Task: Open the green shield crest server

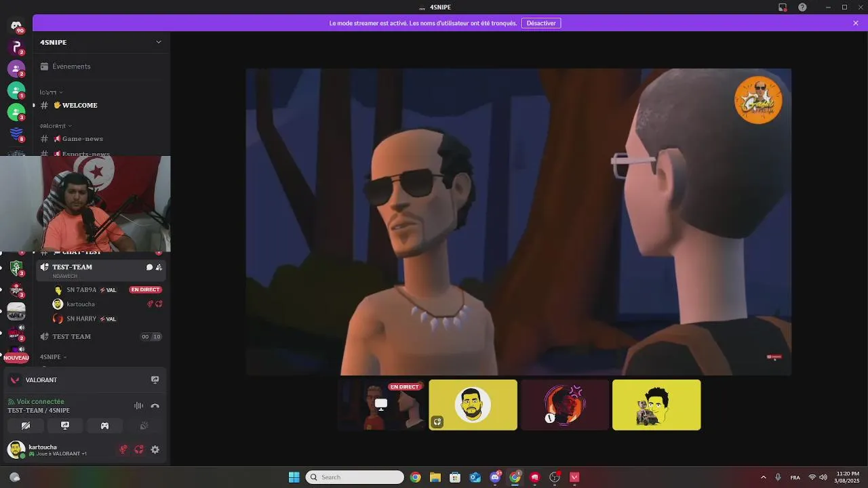Action: coord(16,268)
